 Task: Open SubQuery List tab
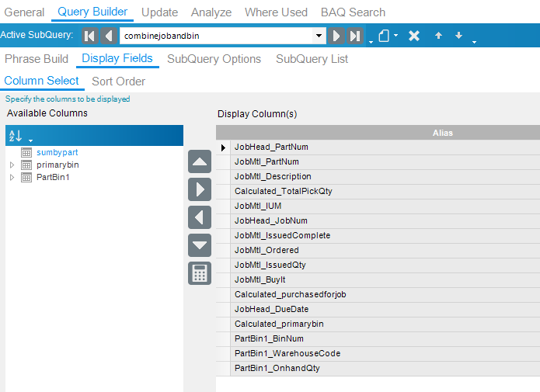tap(312, 59)
